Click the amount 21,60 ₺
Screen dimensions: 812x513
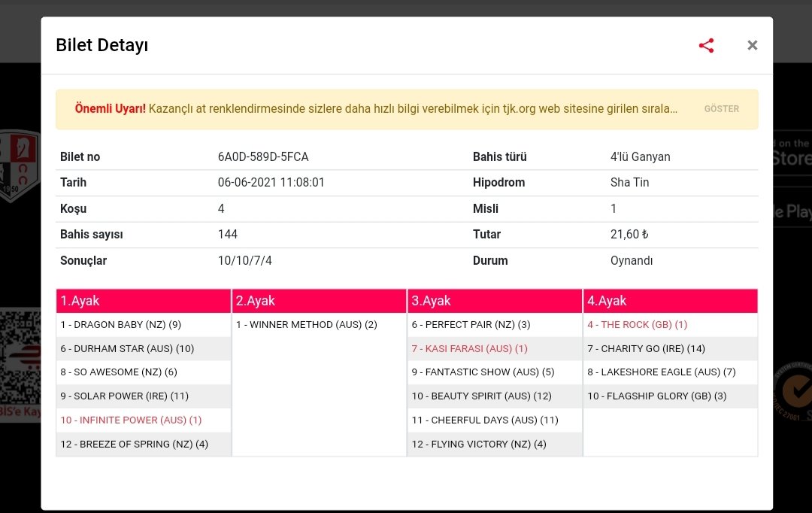[629, 234]
